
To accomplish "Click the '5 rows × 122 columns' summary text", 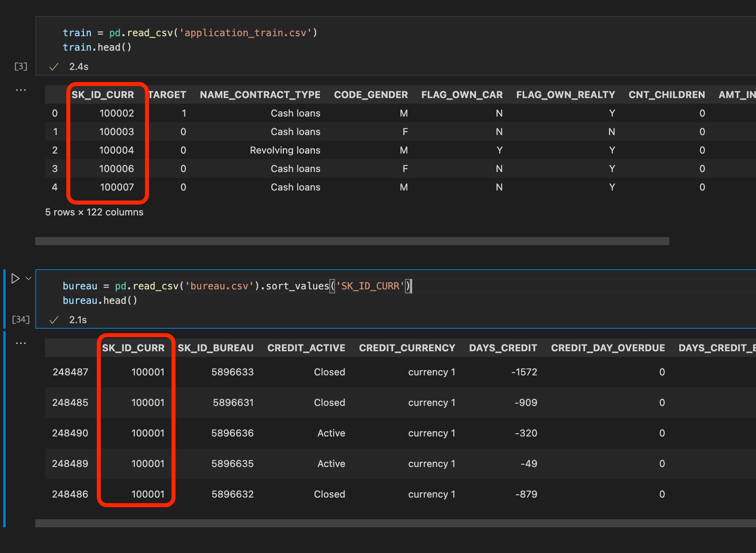I will (94, 212).
